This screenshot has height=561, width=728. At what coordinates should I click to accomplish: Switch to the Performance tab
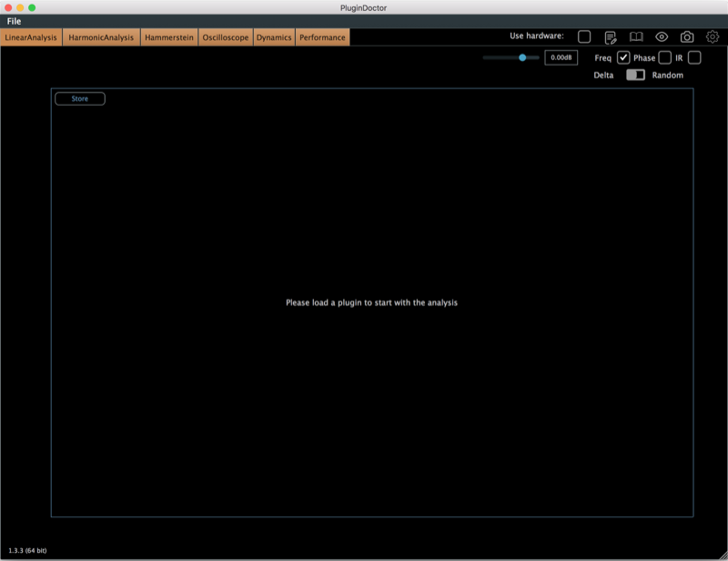pyautogui.click(x=323, y=37)
